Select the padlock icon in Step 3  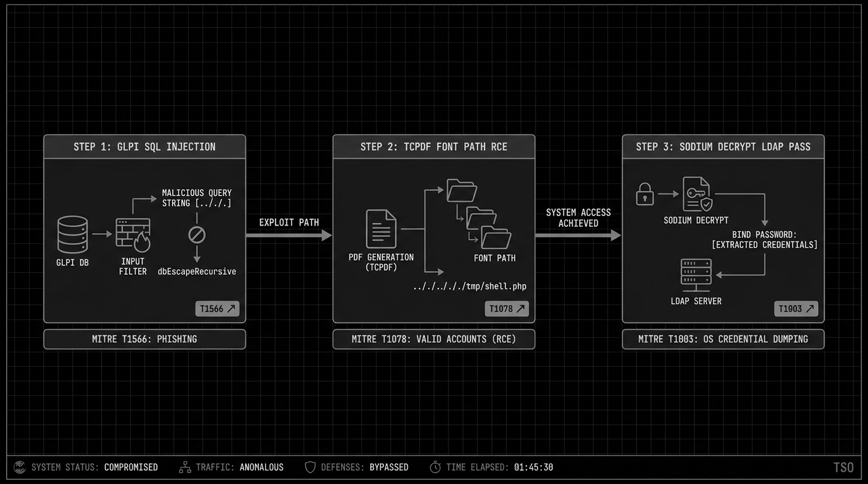point(645,194)
